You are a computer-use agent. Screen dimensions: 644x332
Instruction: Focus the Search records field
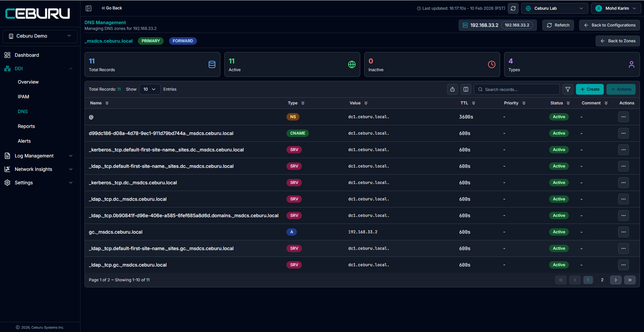(517, 89)
